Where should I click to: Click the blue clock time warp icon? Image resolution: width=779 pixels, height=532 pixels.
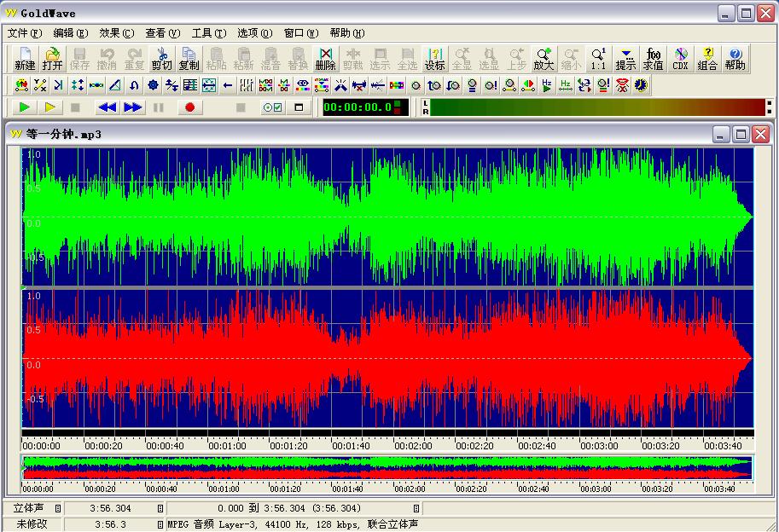(x=641, y=85)
